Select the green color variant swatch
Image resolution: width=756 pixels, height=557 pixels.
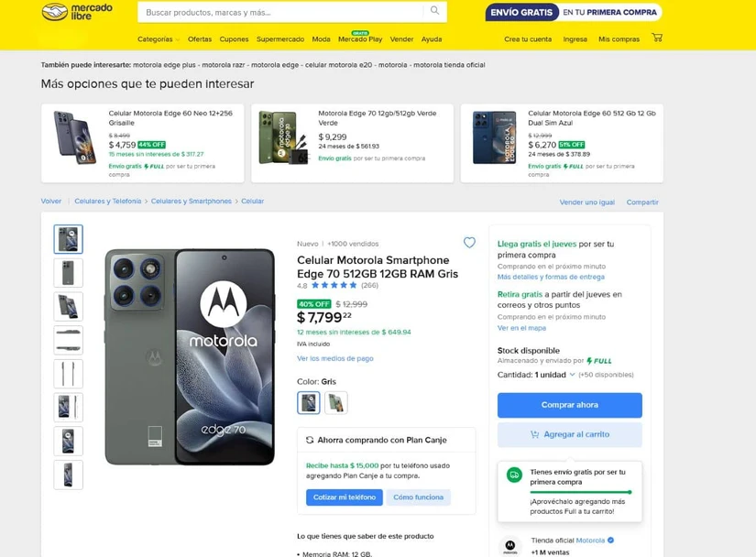point(336,402)
